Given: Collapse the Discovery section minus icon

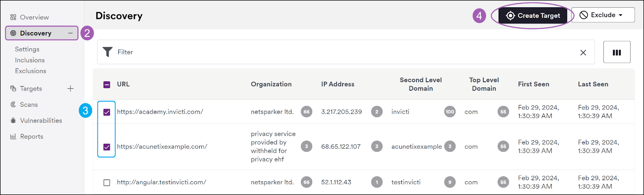Looking at the screenshot, I should [x=70, y=33].
